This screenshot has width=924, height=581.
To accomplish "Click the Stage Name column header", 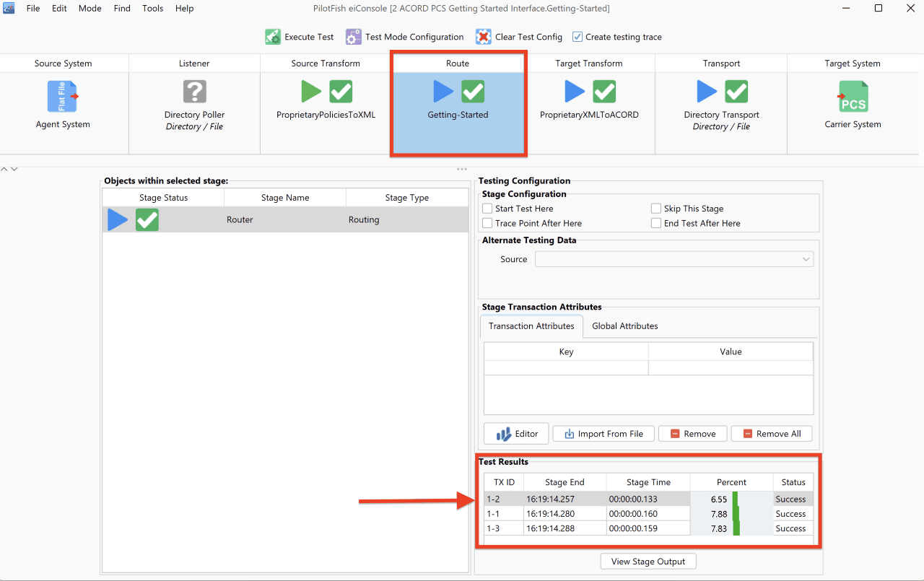I will 285,198.
